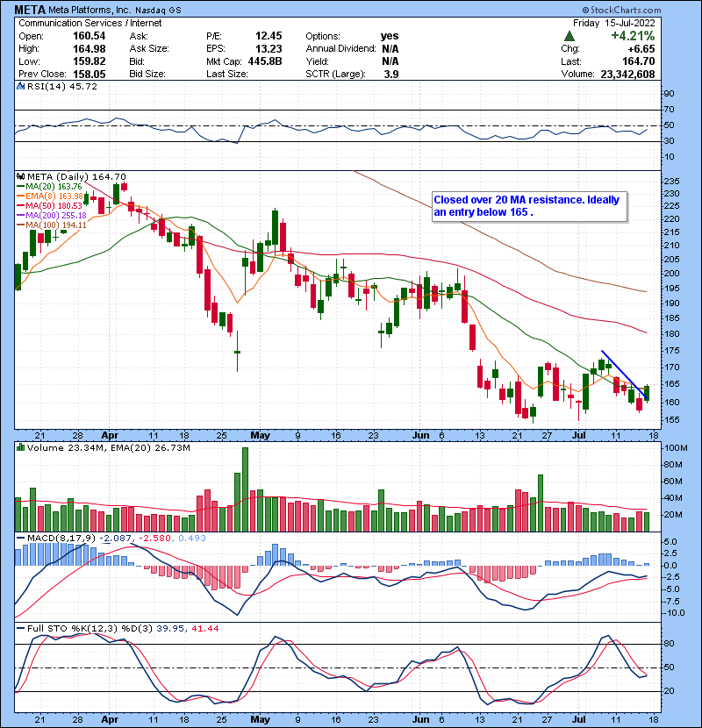Click the Mkt Cap value 445.8B
This screenshot has width=702, height=728.
click(265, 61)
